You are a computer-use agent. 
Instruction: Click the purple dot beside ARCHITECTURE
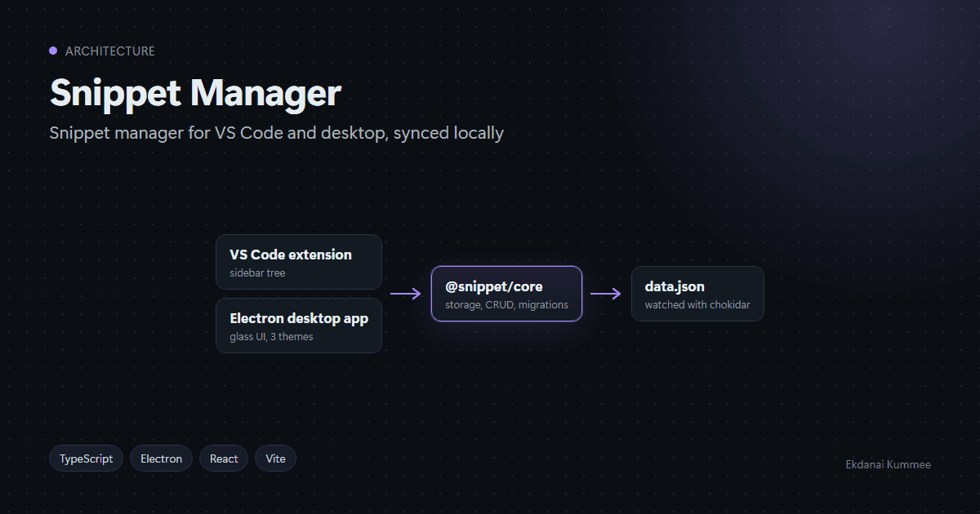coord(53,51)
